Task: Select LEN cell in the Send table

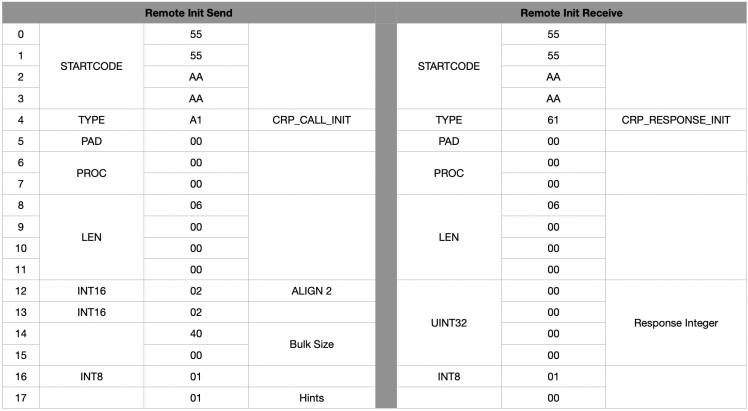Action: [x=91, y=237]
